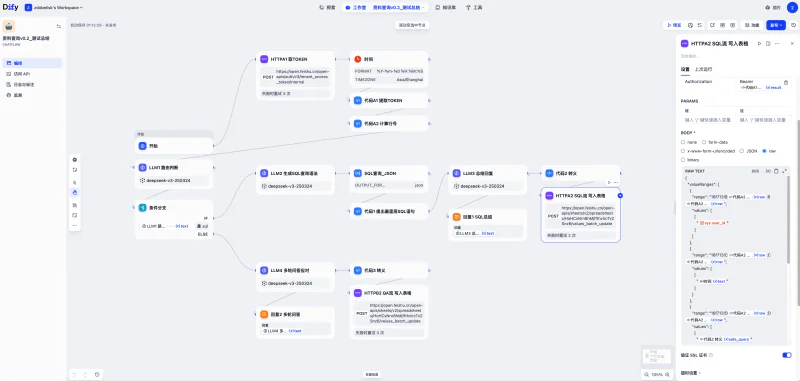Open run history icon next to preview

pos(690,25)
